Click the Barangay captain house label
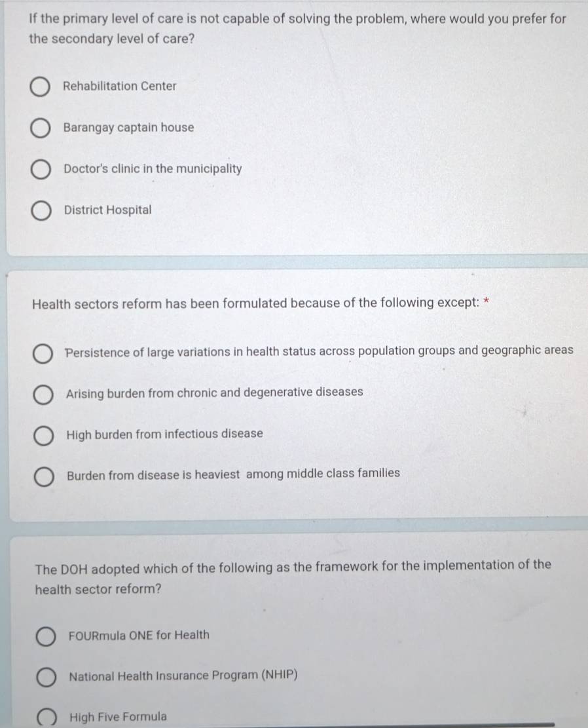Screen dimensions: 588x728 click(x=128, y=127)
